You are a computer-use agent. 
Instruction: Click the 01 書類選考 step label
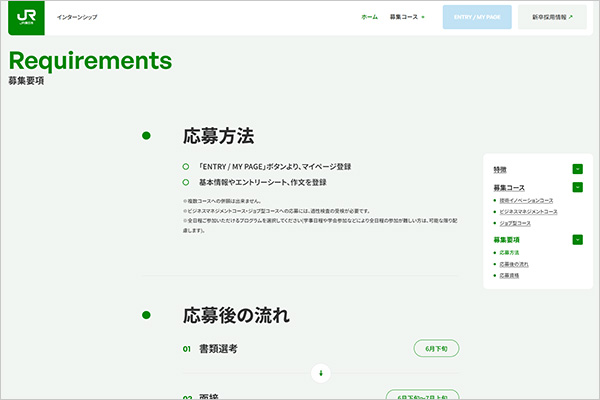pyautogui.click(x=210, y=349)
